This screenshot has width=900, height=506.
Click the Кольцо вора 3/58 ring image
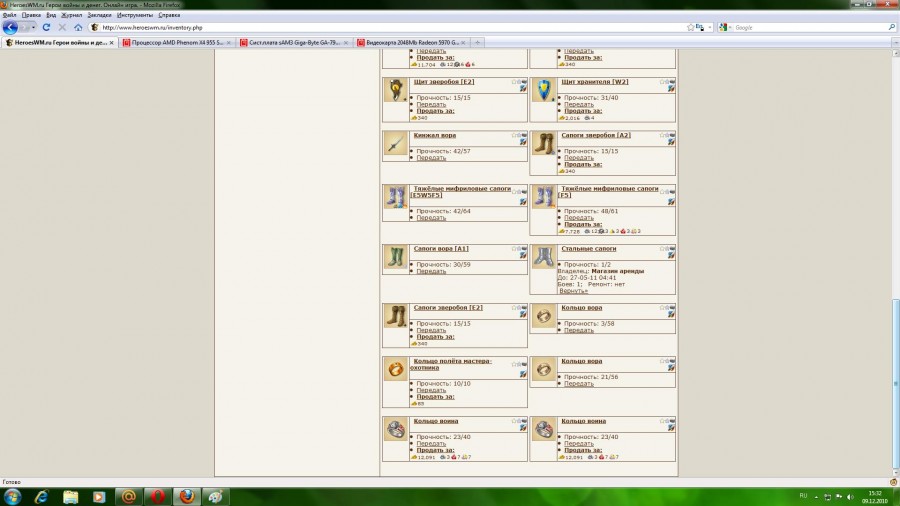pos(544,316)
